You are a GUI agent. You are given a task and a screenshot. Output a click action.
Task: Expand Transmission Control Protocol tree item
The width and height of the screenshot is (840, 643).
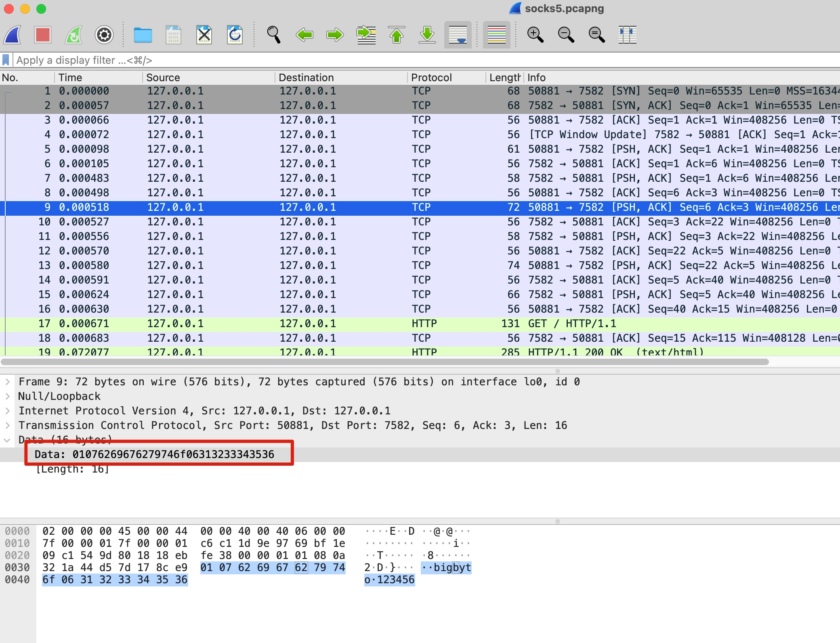click(x=8, y=425)
